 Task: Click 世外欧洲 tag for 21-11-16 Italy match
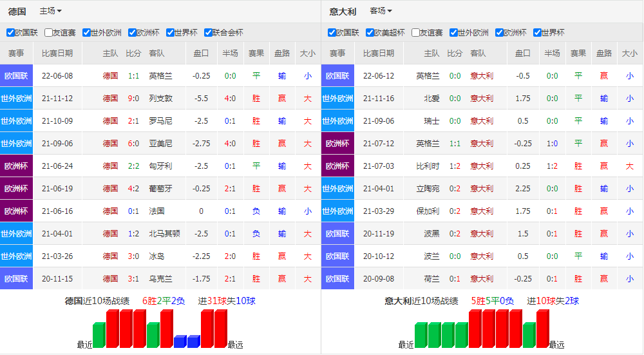click(337, 98)
